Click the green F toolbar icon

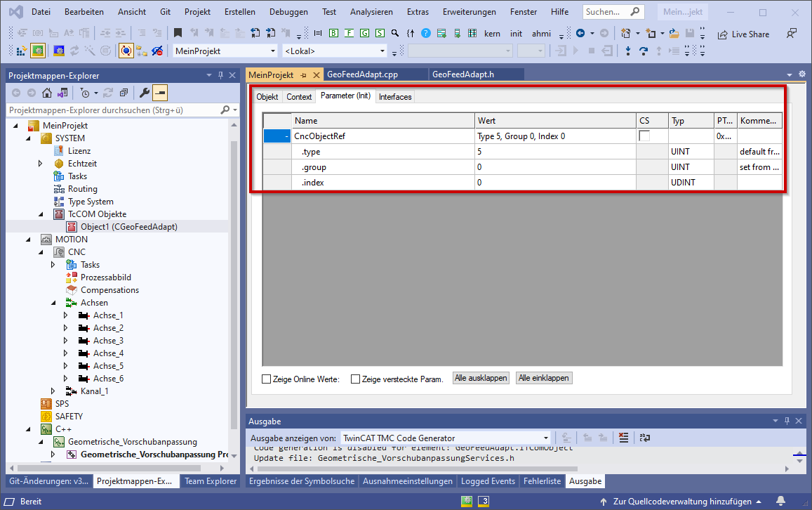[x=349, y=33]
